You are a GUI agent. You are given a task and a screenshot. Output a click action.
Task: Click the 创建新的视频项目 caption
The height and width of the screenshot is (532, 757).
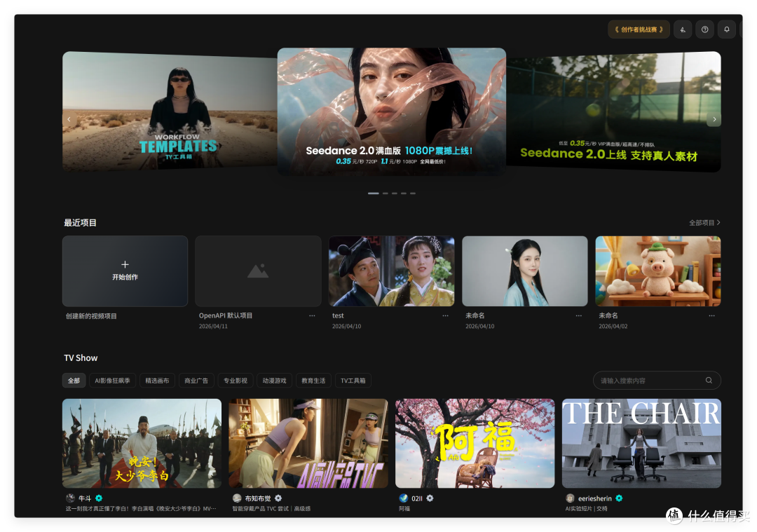coord(91,316)
